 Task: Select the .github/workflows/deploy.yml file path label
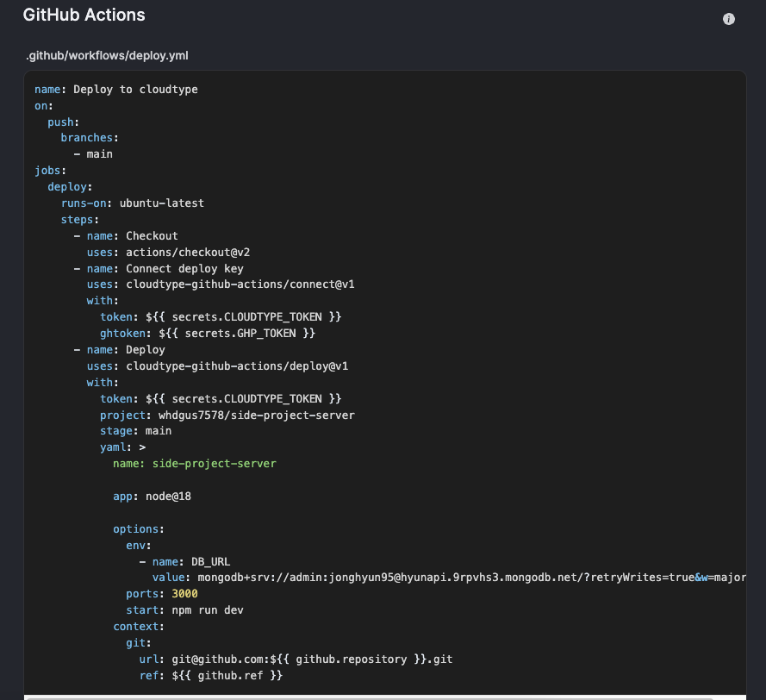(x=107, y=55)
